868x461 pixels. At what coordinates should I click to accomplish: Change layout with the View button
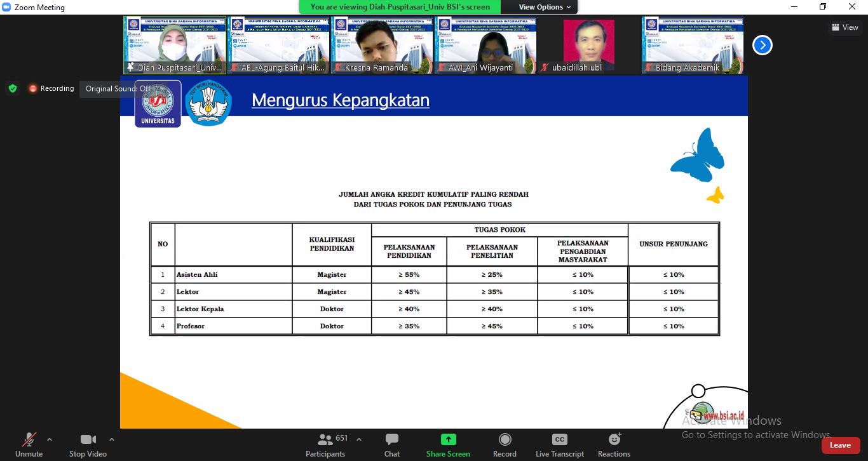click(845, 27)
